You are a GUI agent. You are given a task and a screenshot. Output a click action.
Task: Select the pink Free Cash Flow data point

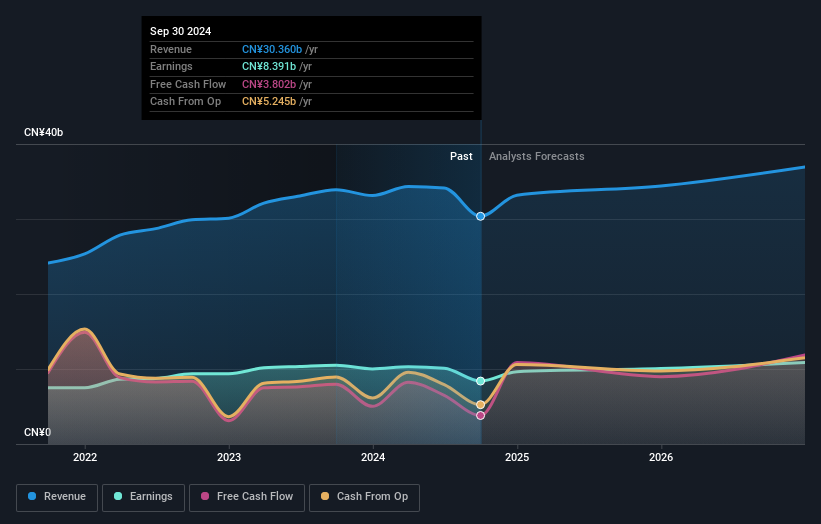(480, 416)
